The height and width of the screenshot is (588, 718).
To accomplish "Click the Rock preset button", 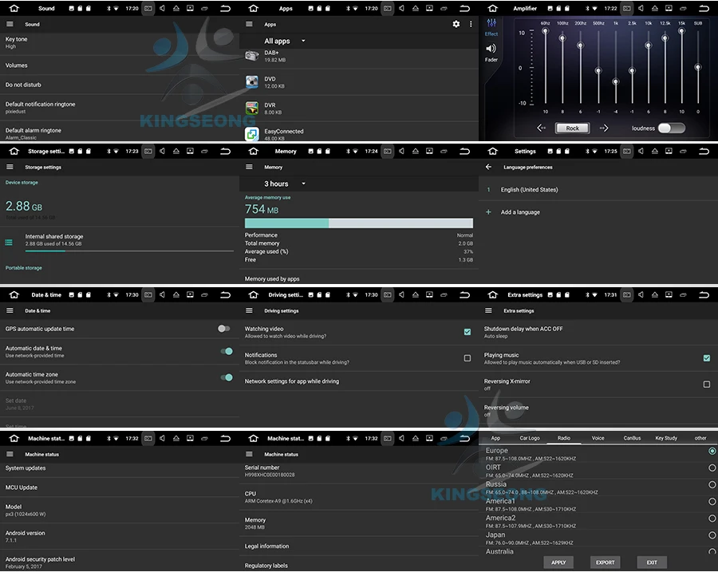I will tap(572, 128).
